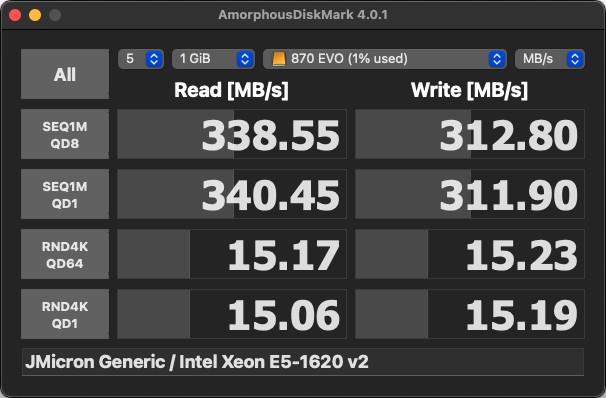Click the blue arrows beside MB/s

click(575, 59)
